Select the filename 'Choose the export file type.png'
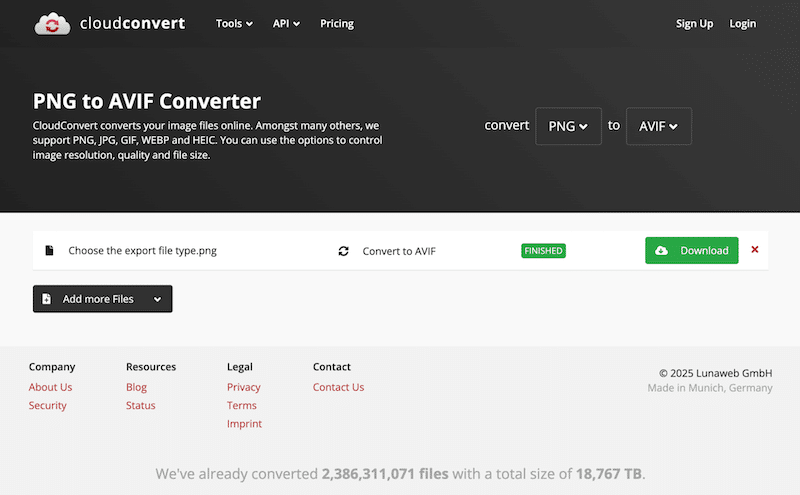Screen dimensions: 800x495 [142, 251]
